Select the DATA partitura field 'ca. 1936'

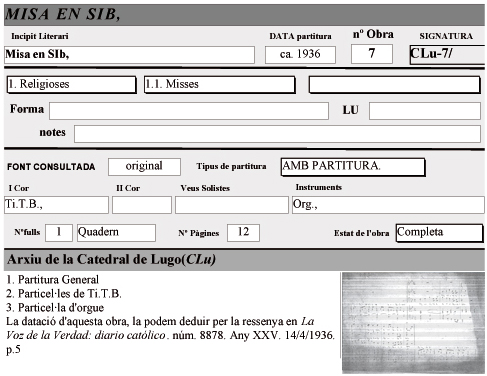pos(300,55)
